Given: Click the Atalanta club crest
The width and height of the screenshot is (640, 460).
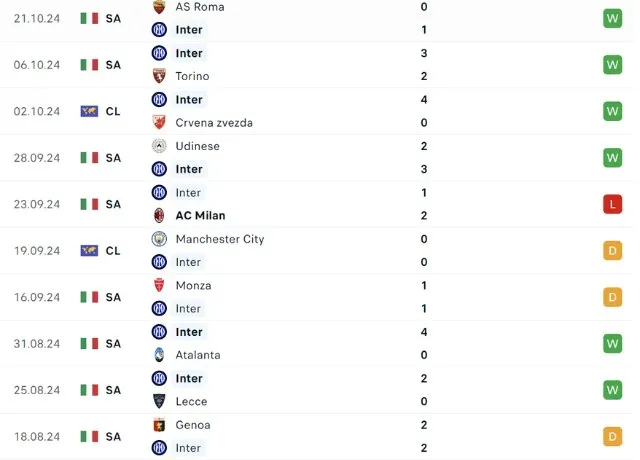Looking at the screenshot, I should [158, 355].
